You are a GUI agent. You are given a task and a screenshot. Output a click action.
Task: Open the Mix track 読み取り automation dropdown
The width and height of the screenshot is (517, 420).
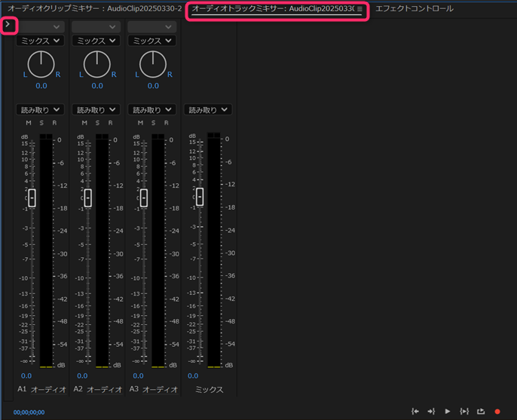(207, 109)
